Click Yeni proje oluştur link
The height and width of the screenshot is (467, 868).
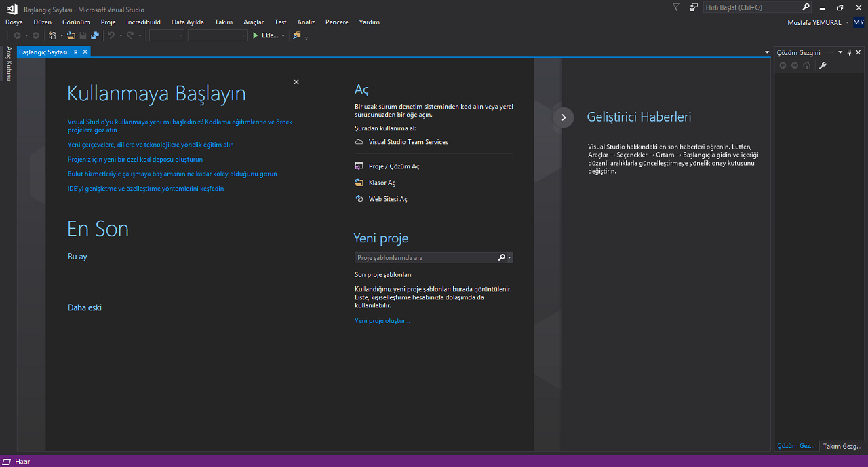pyautogui.click(x=382, y=320)
